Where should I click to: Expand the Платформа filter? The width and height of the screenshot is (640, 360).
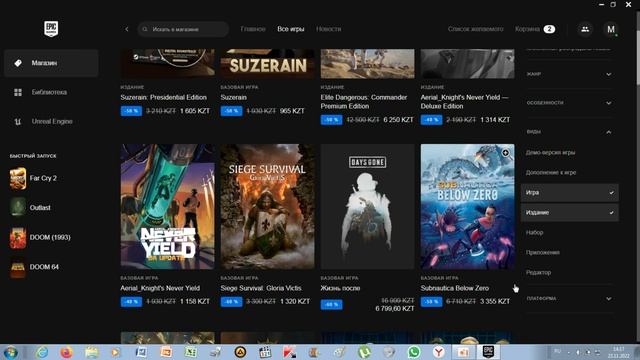[569, 298]
